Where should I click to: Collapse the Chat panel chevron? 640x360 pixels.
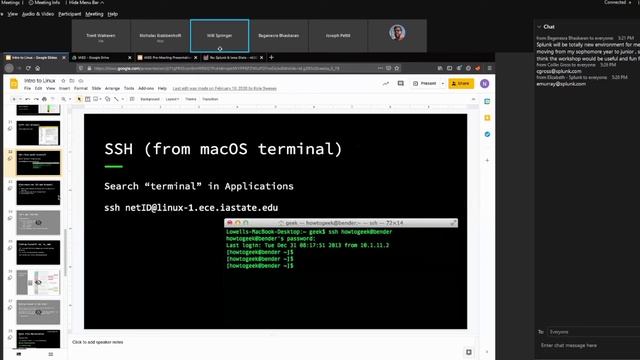(539, 27)
